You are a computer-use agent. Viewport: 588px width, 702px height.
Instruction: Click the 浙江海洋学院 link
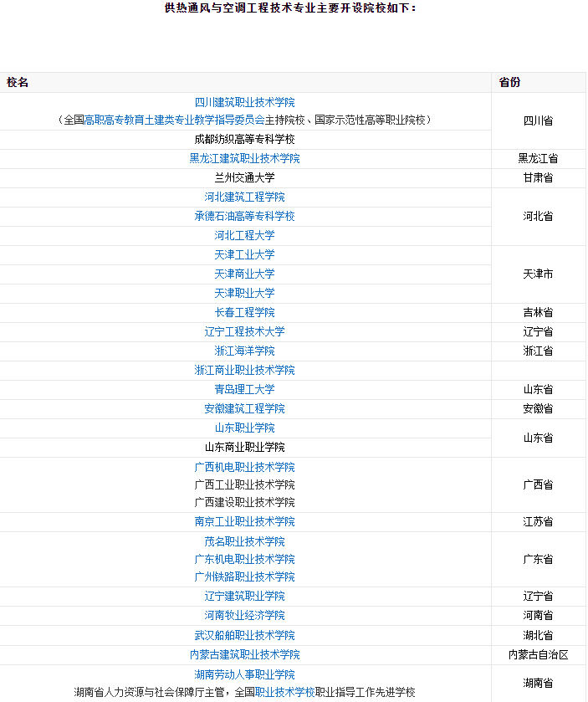click(x=244, y=351)
